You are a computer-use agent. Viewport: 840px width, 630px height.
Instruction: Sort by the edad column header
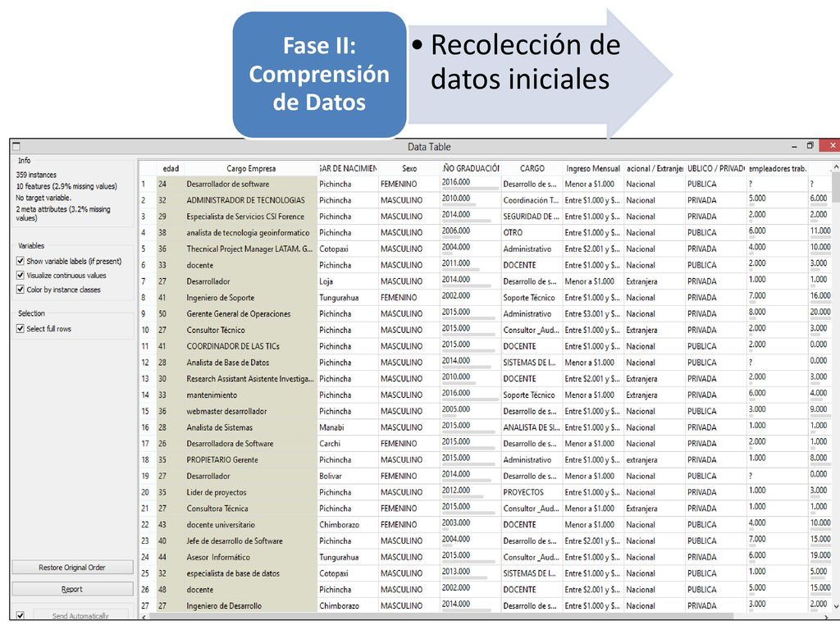point(171,168)
